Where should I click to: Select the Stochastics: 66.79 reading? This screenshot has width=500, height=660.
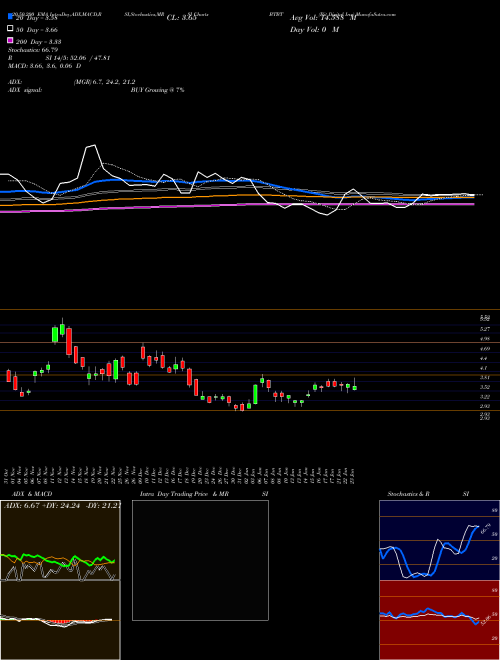[x=33, y=50]
